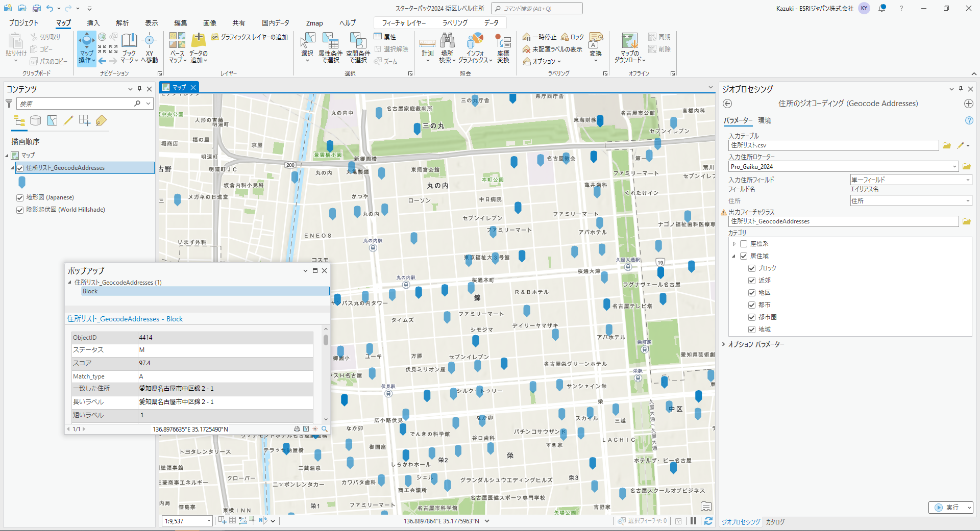The image size is (980, 531).
Task: Open 実行 run button dropdown arrow
Action: coord(969,508)
